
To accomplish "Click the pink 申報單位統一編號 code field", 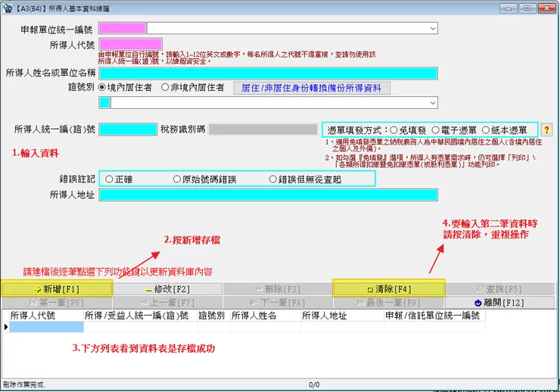I will coord(122,28).
